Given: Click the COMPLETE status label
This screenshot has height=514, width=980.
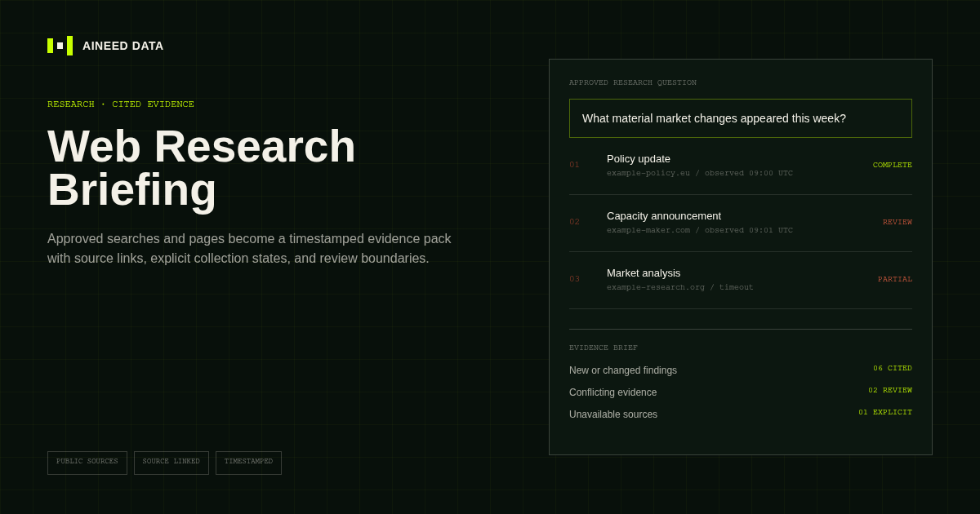Looking at the screenshot, I should point(893,166).
